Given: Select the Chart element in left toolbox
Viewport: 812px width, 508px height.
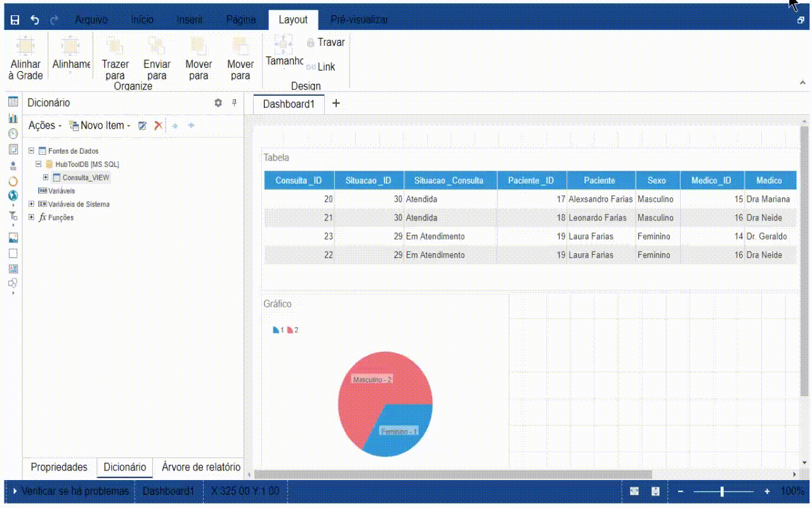Looking at the screenshot, I should coord(13,118).
